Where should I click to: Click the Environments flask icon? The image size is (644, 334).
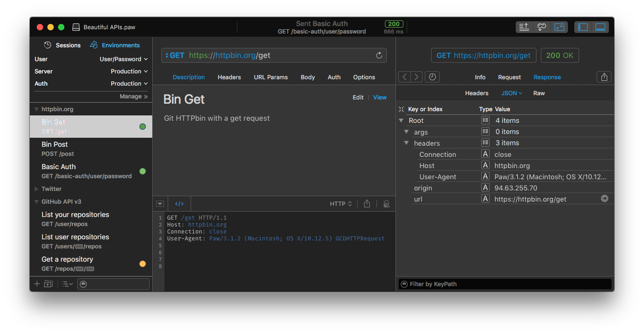click(x=94, y=45)
